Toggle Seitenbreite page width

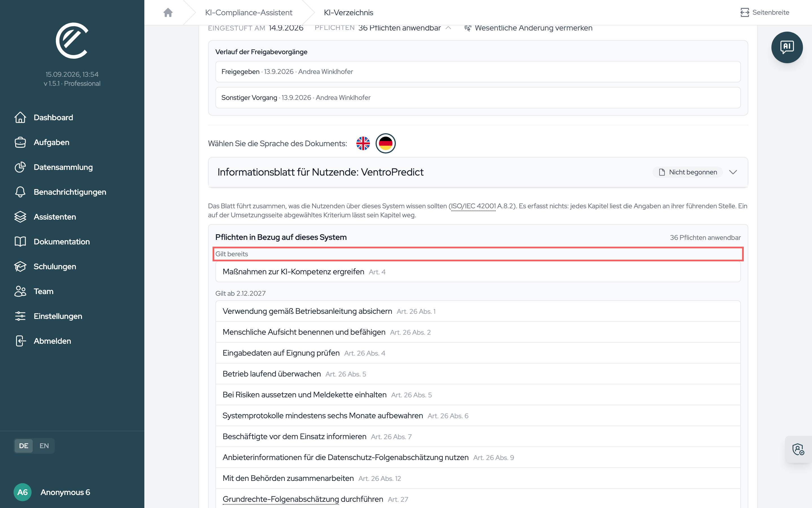point(765,12)
